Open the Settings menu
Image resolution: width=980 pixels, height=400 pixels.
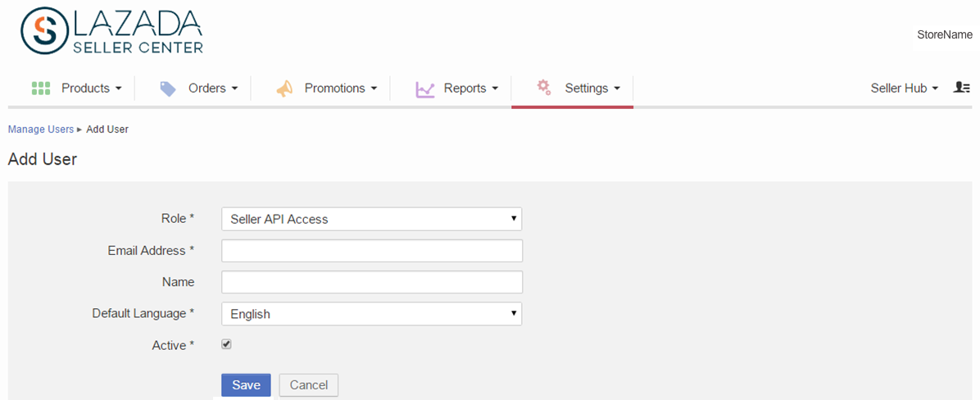click(592, 89)
